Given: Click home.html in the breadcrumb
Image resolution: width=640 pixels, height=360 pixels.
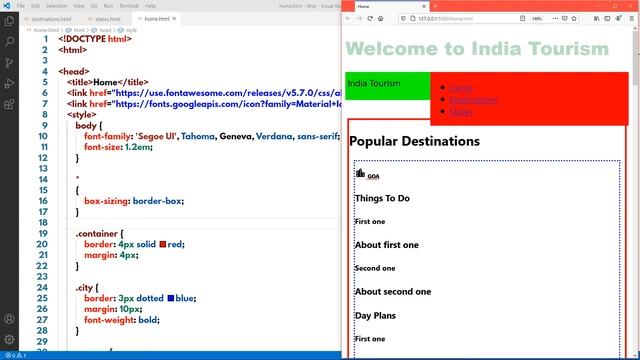Looking at the screenshot, I should coord(46,30).
